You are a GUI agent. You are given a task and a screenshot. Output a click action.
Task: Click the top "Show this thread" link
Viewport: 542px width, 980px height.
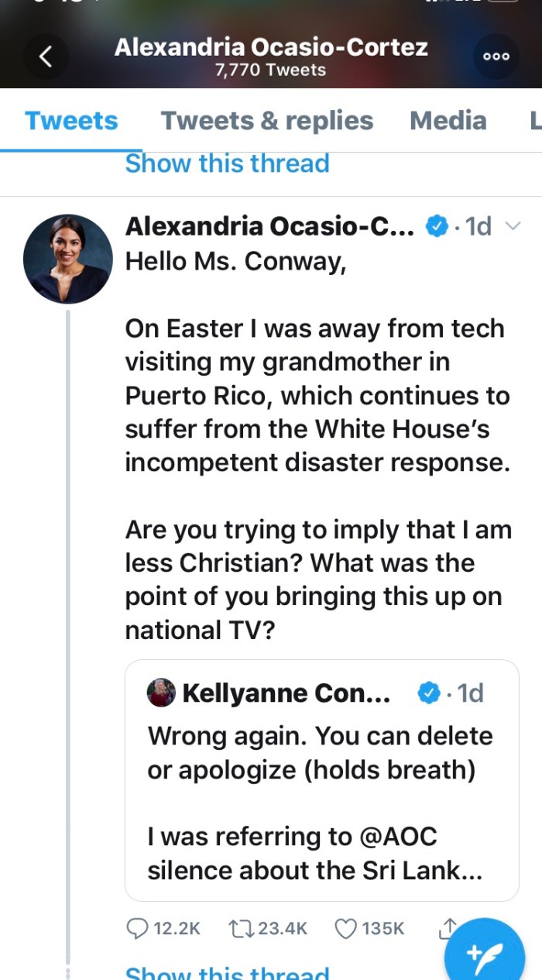(x=227, y=163)
